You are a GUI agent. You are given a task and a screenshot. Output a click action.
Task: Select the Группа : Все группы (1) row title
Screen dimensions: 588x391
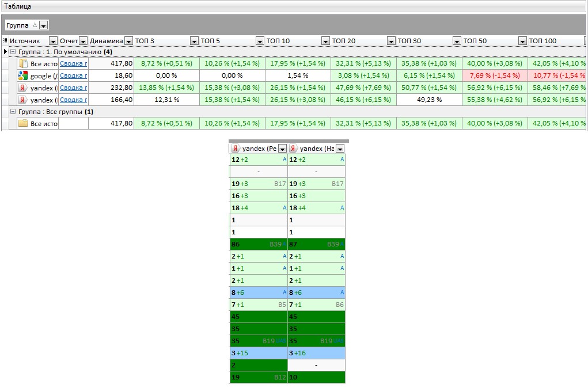tap(56, 112)
